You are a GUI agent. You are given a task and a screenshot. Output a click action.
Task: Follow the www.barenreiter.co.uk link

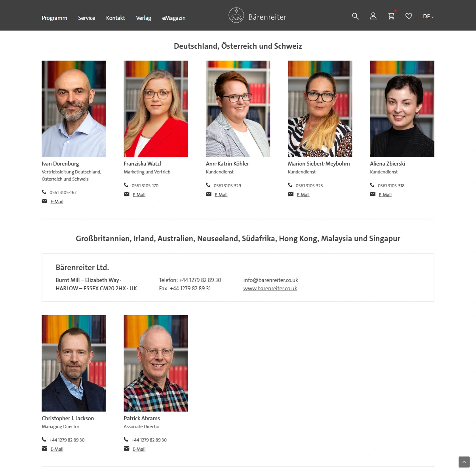pyautogui.click(x=270, y=288)
